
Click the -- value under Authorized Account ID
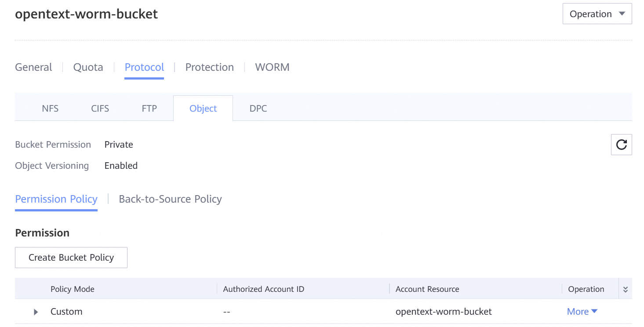coord(227,312)
